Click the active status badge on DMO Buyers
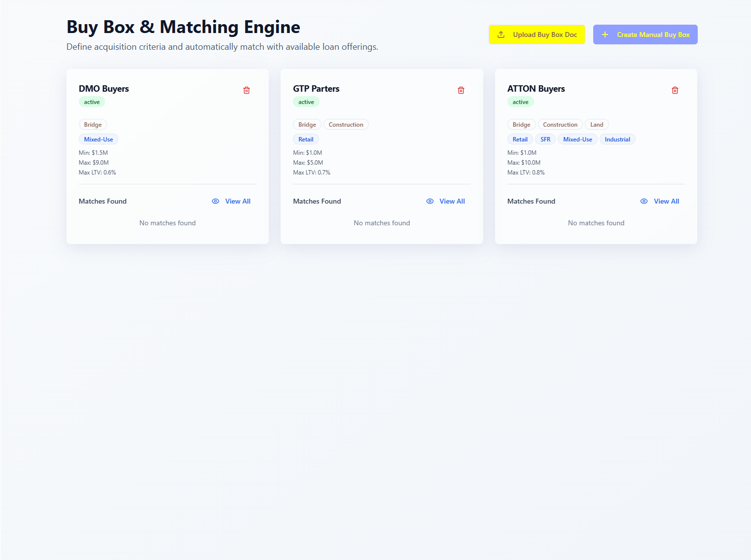Screen dimensions: 751x560 click(x=92, y=102)
